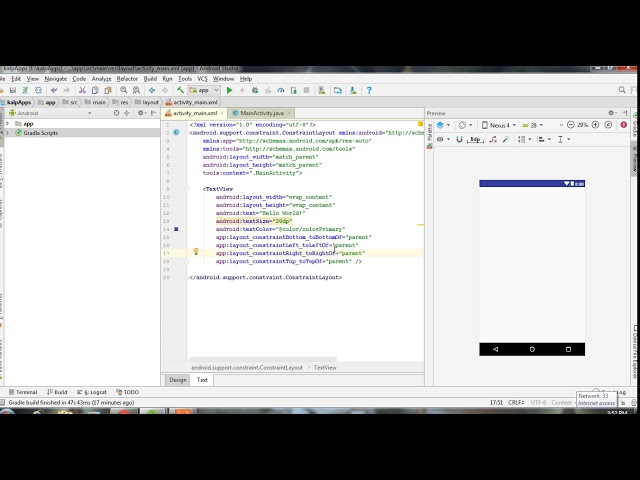Click the red warnings and errors icon

624,125
